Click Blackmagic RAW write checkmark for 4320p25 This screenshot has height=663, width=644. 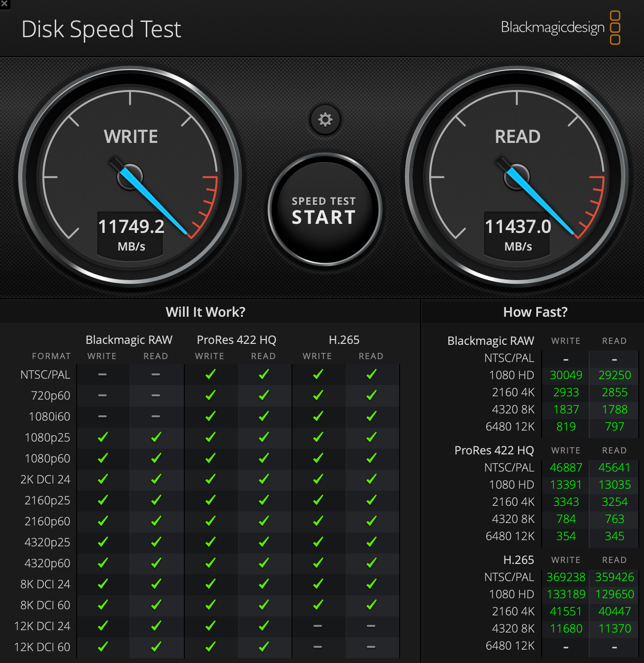pos(102,542)
